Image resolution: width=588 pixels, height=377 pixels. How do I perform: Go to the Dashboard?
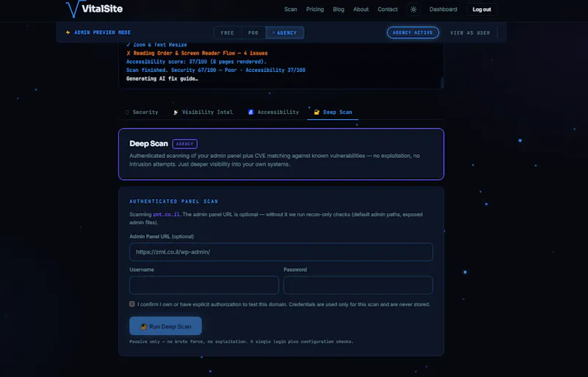click(x=443, y=10)
